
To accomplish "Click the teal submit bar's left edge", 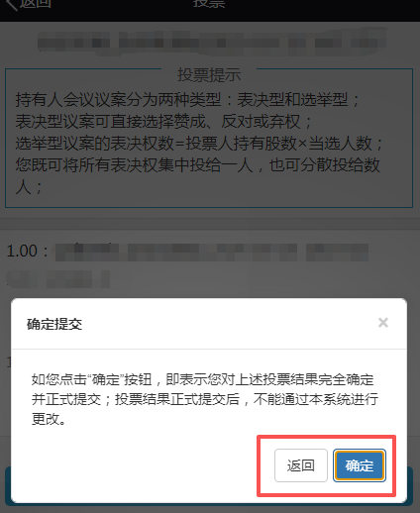I will point(8,485).
